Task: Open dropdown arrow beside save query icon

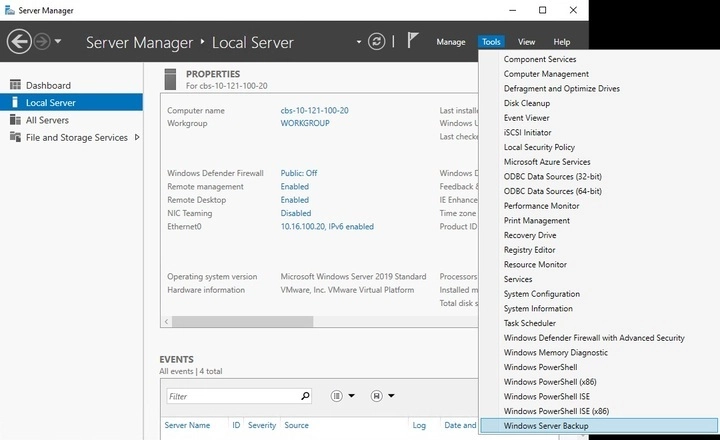Action: 391,395
